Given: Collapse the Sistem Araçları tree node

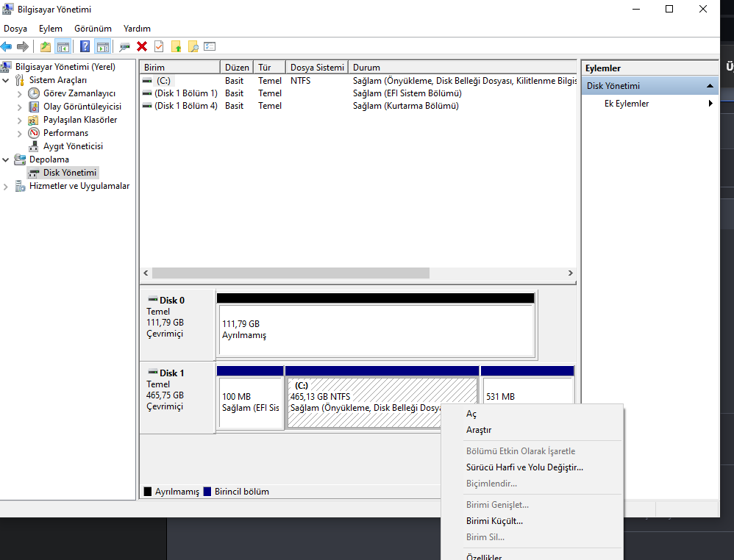Looking at the screenshot, I should [x=6, y=80].
